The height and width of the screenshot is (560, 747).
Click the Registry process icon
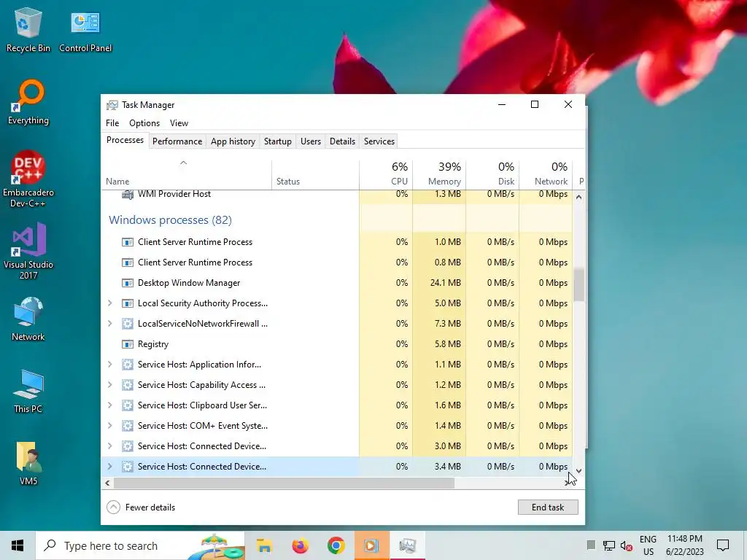127,344
